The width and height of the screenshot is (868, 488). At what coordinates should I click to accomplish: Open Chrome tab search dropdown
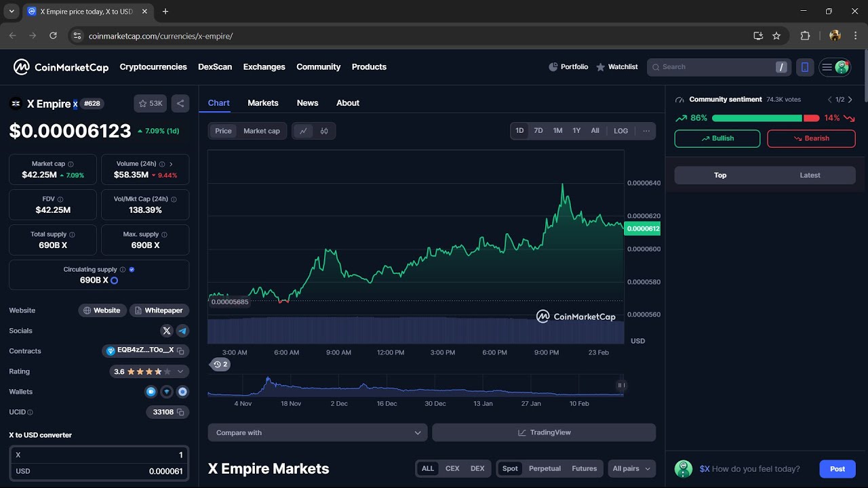click(12, 12)
